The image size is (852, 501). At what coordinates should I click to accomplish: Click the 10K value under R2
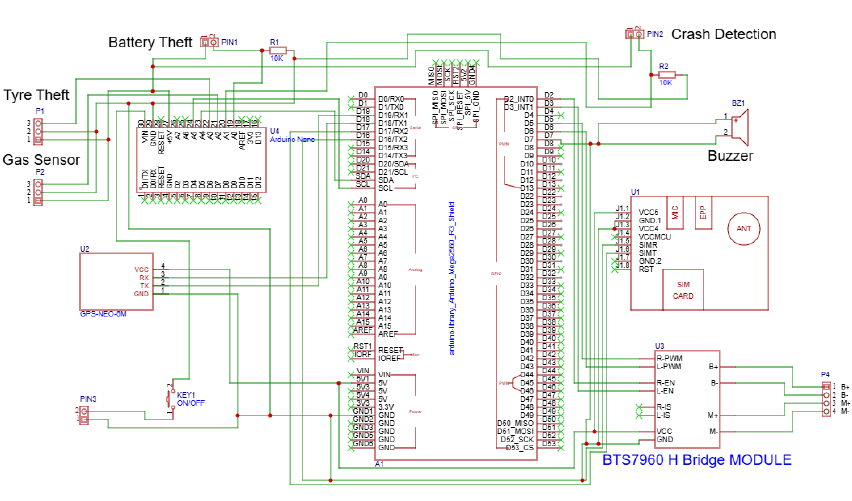coord(666,83)
